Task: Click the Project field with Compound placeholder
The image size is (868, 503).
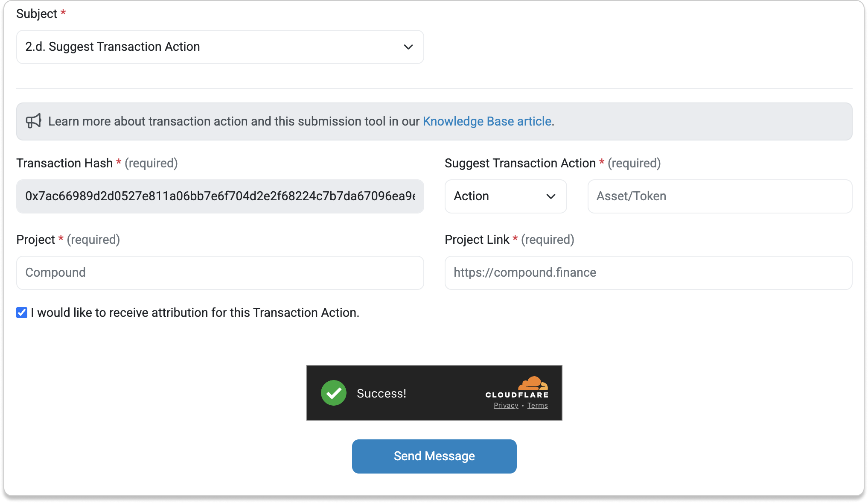Action: pos(220,273)
